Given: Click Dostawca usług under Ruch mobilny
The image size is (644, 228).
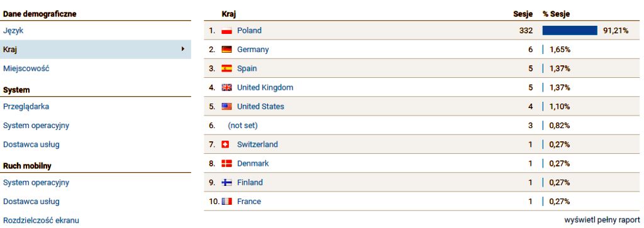Looking at the screenshot, I should tap(31, 202).
